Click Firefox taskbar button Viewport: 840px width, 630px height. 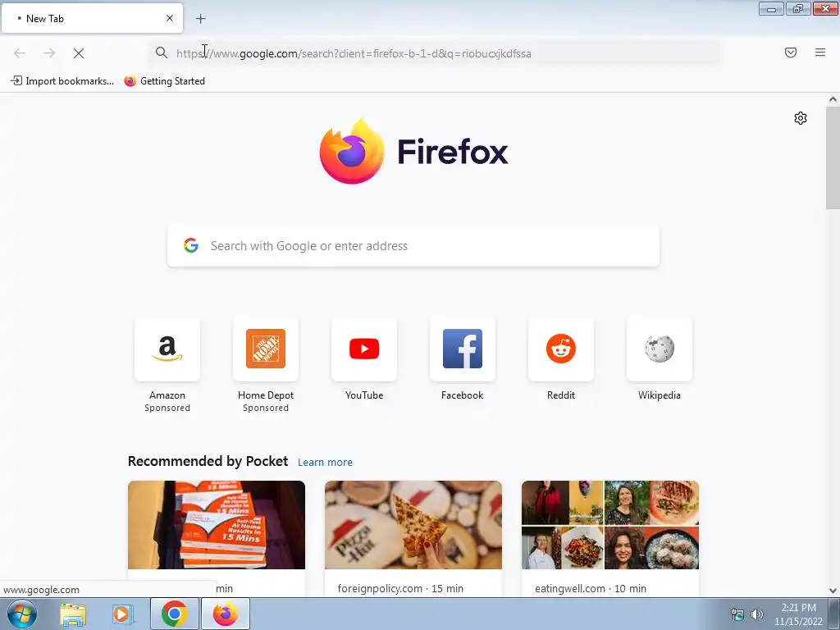click(225, 614)
